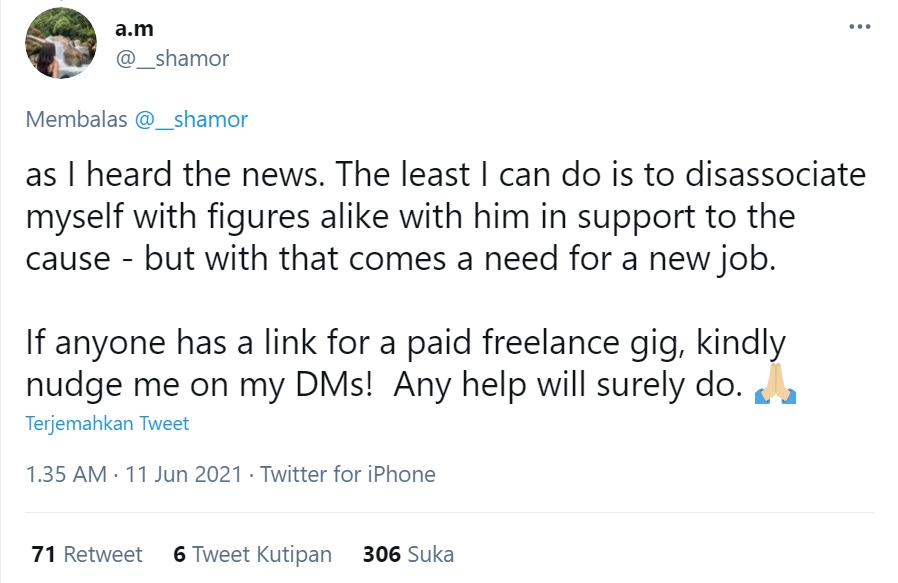View the 71 Retweet list
Image resolution: width=898 pixels, height=583 pixels.
(87, 554)
